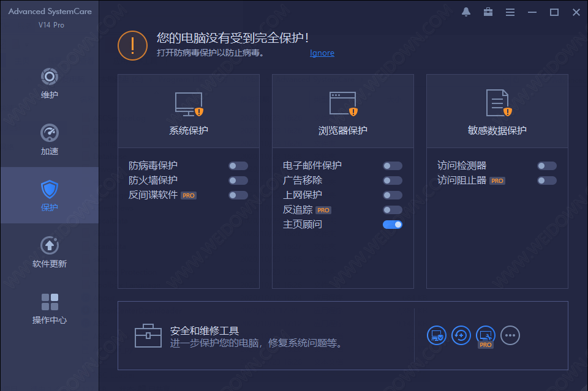Click the Advanced SystemCare title text
Image resolution: width=588 pixels, height=391 pixels.
(50, 12)
